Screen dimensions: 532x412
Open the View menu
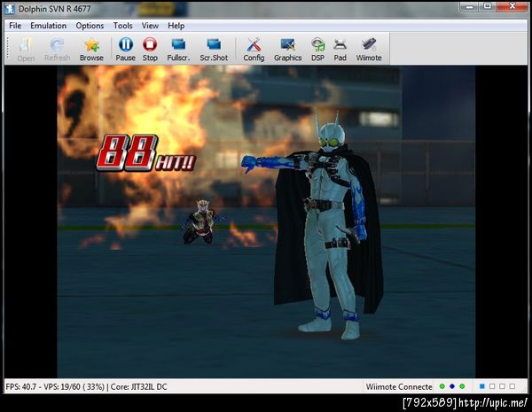point(150,26)
